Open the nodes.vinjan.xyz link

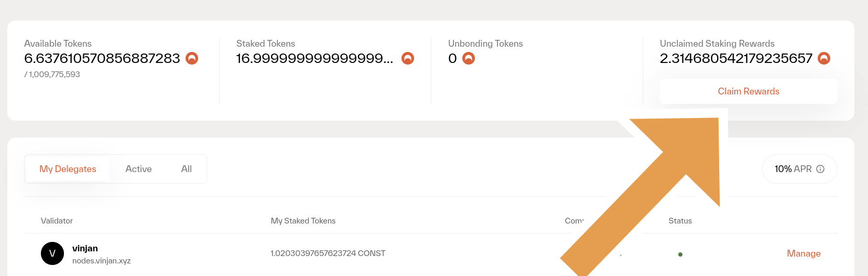tap(102, 261)
